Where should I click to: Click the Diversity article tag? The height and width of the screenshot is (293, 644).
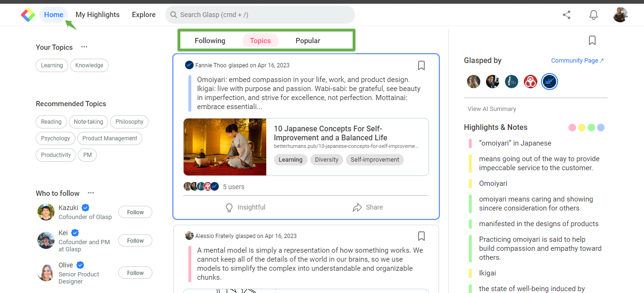pyautogui.click(x=327, y=160)
